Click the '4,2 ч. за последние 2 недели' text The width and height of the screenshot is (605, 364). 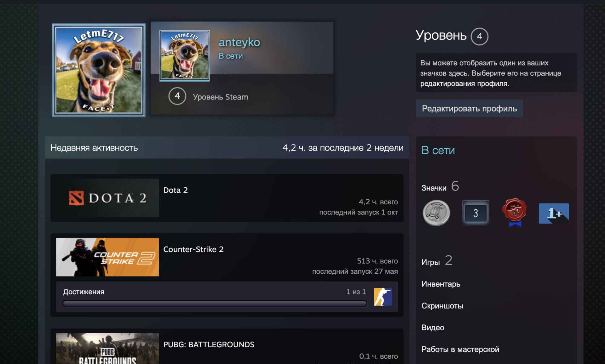tap(343, 148)
